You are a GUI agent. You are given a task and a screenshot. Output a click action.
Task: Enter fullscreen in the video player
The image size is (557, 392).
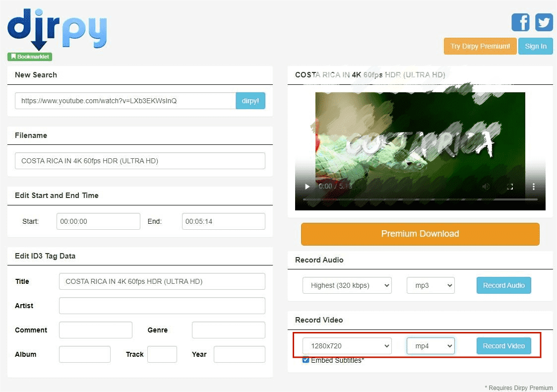click(510, 187)
